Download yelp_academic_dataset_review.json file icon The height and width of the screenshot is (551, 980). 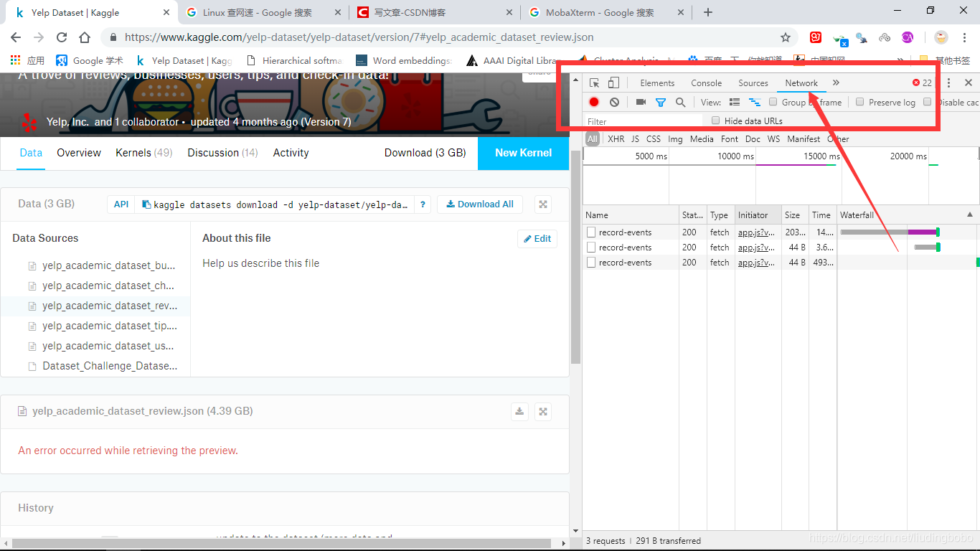[519, 412]
